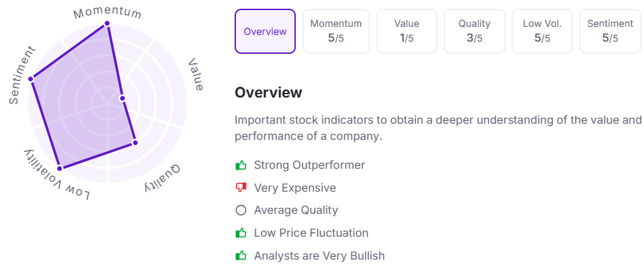Open the Quality 3/5 tab
Viewport: 644px width, 265px height.
click(x=475, y=31)
